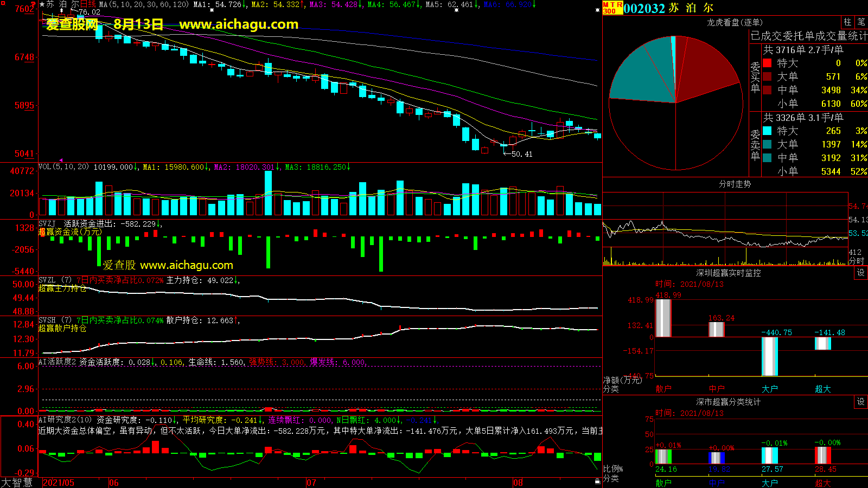Click the 大智慧 label at bottom left
The image size is (868, 488).
[17, 482]
